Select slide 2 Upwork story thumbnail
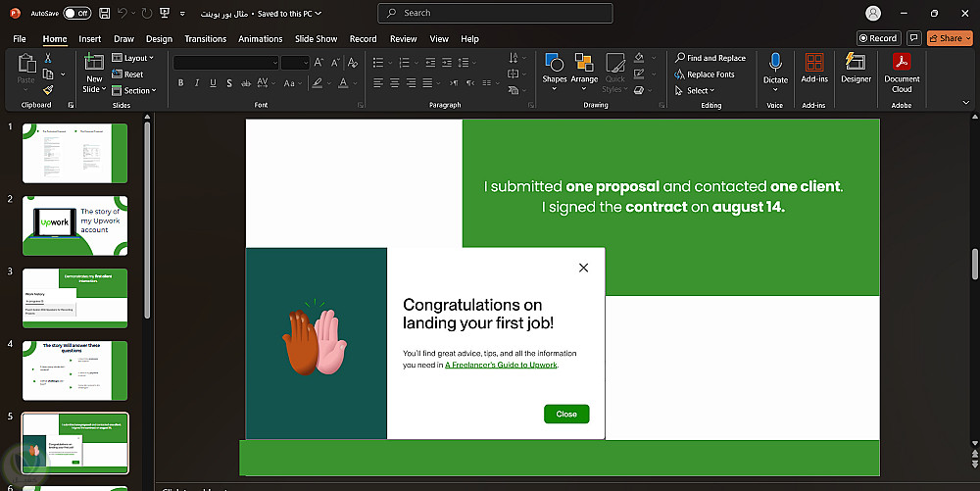Viewport: 980px width, 491px height. click(75, 225)
